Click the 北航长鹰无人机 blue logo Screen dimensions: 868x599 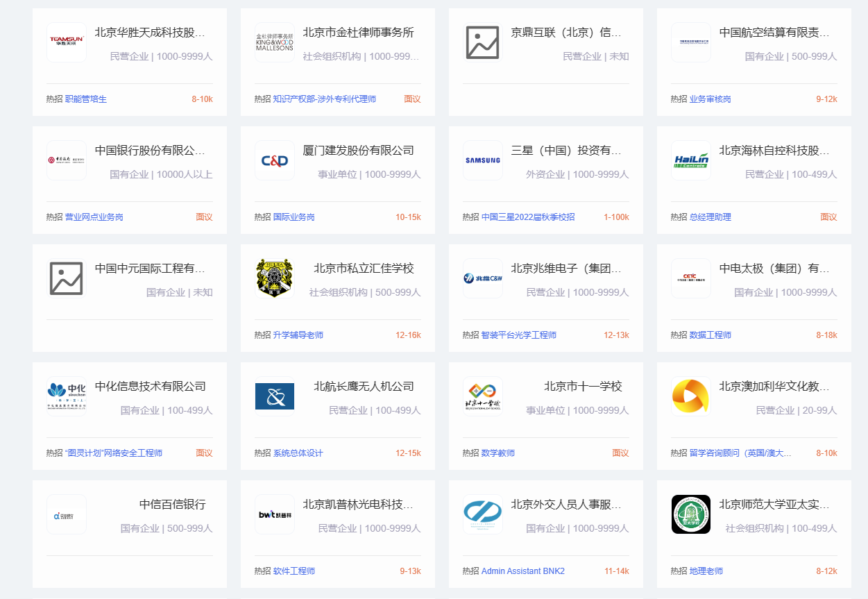point(275,396)
